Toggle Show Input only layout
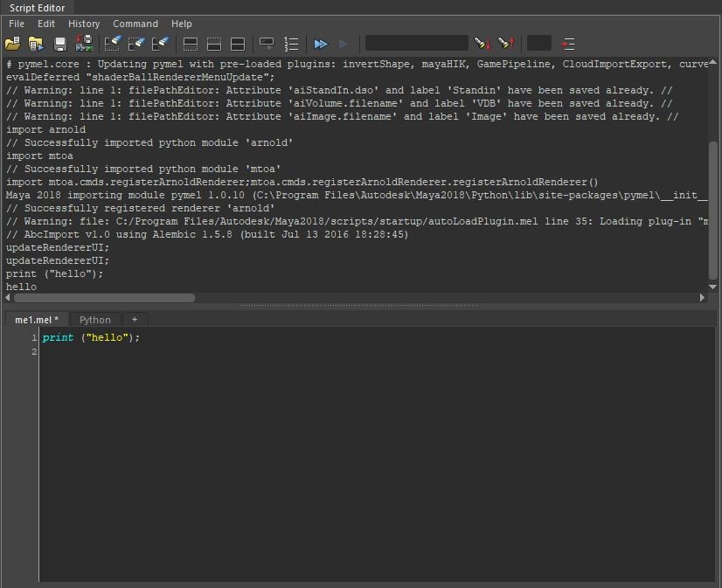The image size is (722, 588). pos(213,43)
